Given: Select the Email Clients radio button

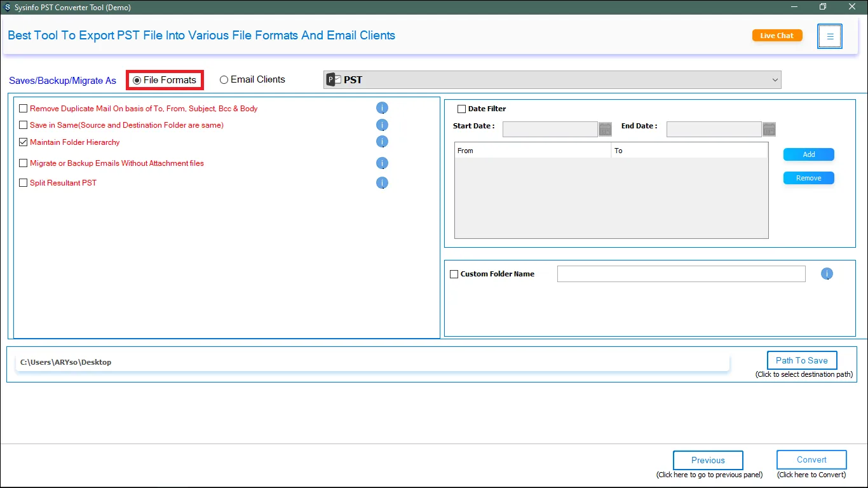Looking at the screenshot, I should point(224,80).
